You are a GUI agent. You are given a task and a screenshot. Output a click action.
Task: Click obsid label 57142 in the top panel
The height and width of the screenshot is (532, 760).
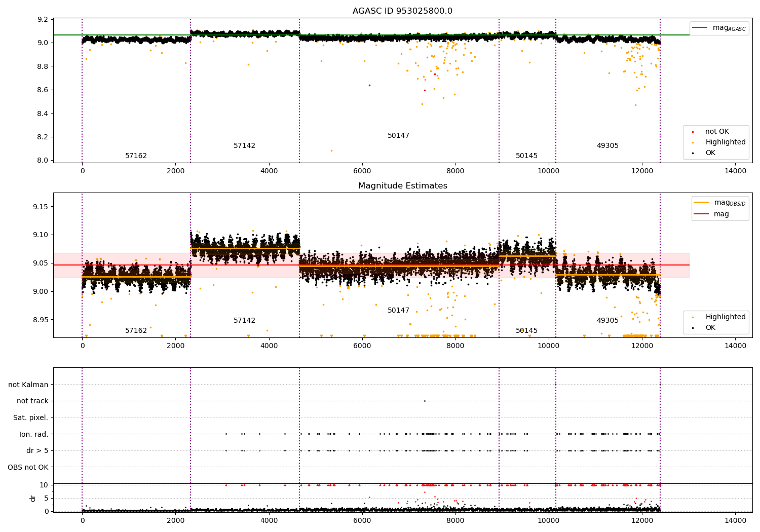pyautogui.click(x=244, y=146)
